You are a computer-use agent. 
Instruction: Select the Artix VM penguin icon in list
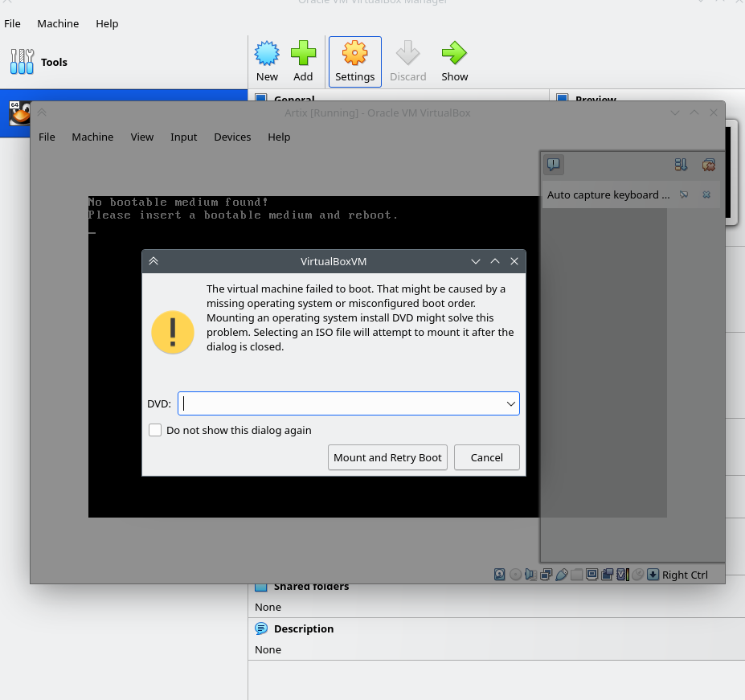pyautogui.click(x=20, y=113)
